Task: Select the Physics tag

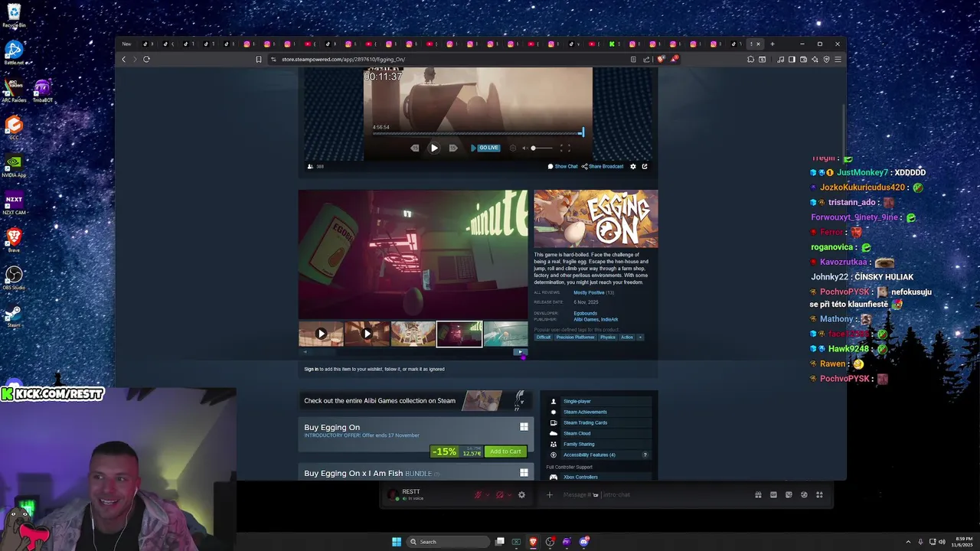Action: pyautogui.click(x=608, y=337)
